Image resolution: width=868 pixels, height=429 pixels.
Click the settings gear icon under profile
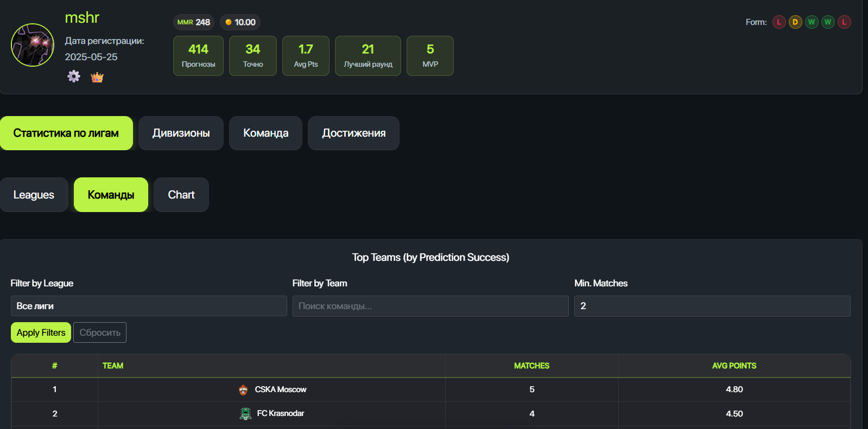74,76
